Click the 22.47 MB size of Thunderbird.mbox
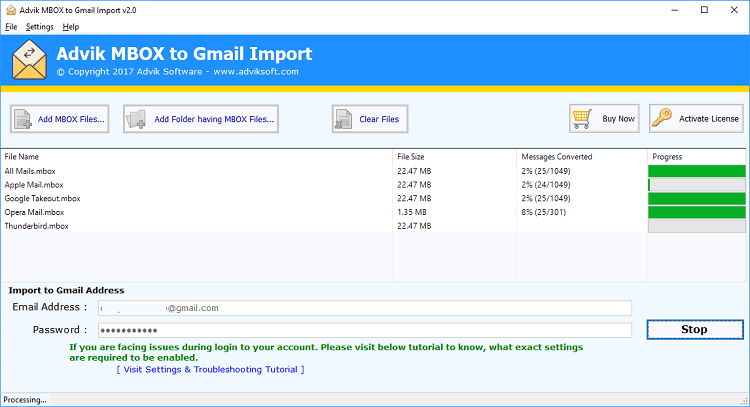Viewport: 750px width, 407px height. tap(414, 226)
